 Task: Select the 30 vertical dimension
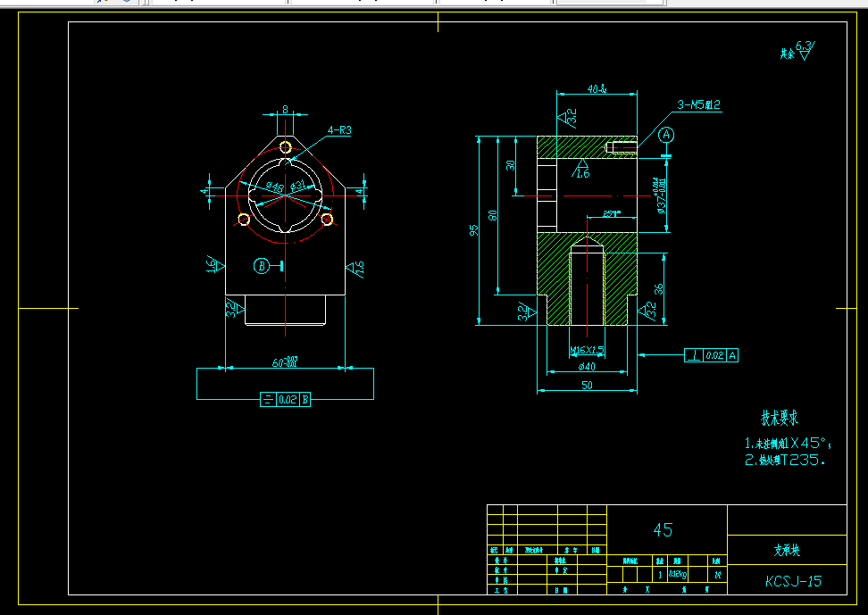[511, 165]
